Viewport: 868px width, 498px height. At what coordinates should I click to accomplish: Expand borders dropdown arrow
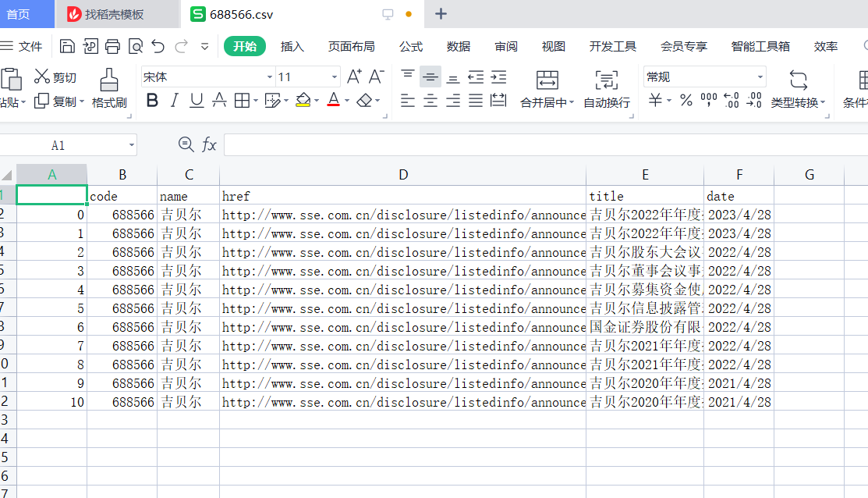click(x=256, y=101)
